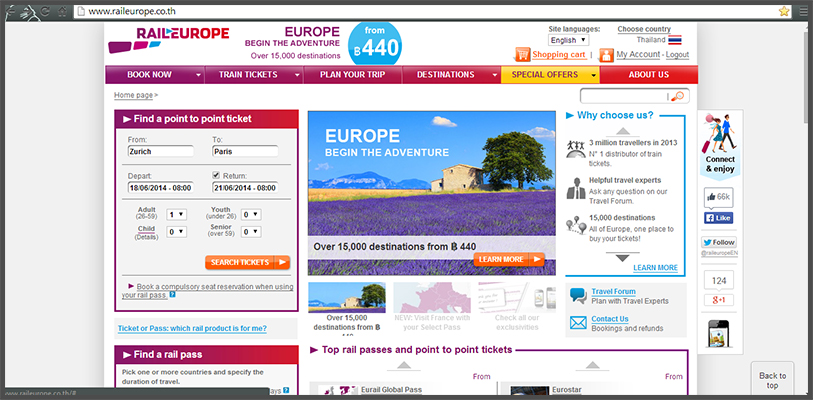Reload the page in the browser
The width and height of the screenshot is (813, 400).
45,11
